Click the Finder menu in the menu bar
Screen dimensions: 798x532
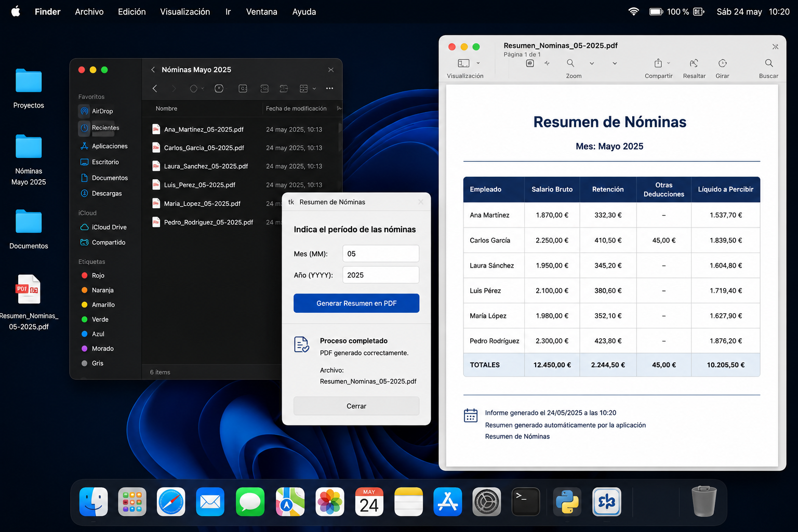pyautogui.click(x=48, y=11)
